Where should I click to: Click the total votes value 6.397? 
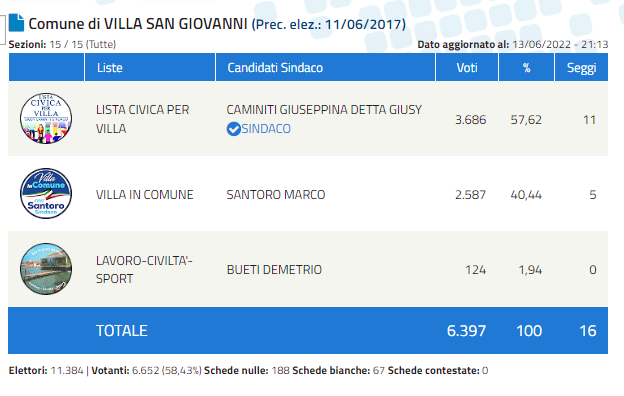[466, 331]
